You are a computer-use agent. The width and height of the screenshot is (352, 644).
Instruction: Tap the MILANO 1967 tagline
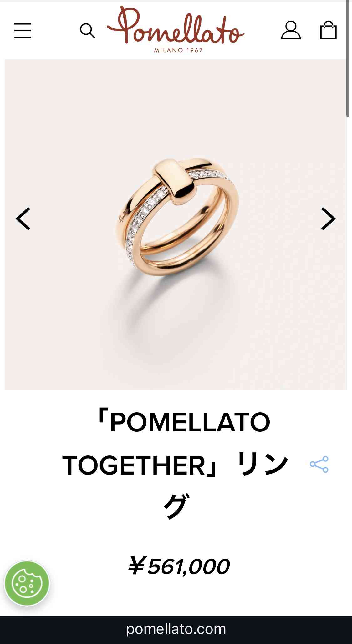click(x=178, y=50)
